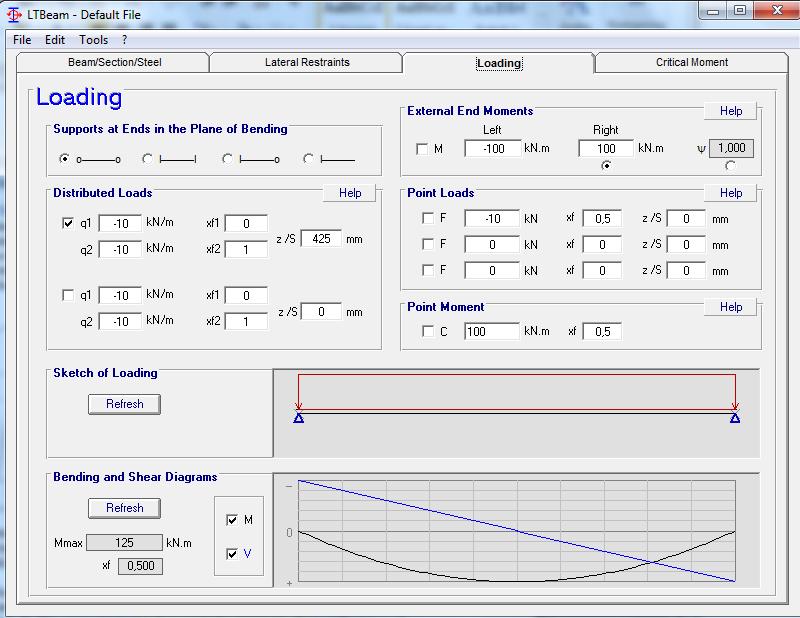Click the Point Moment C value field

pyautogui.click(x=492, y=332)
